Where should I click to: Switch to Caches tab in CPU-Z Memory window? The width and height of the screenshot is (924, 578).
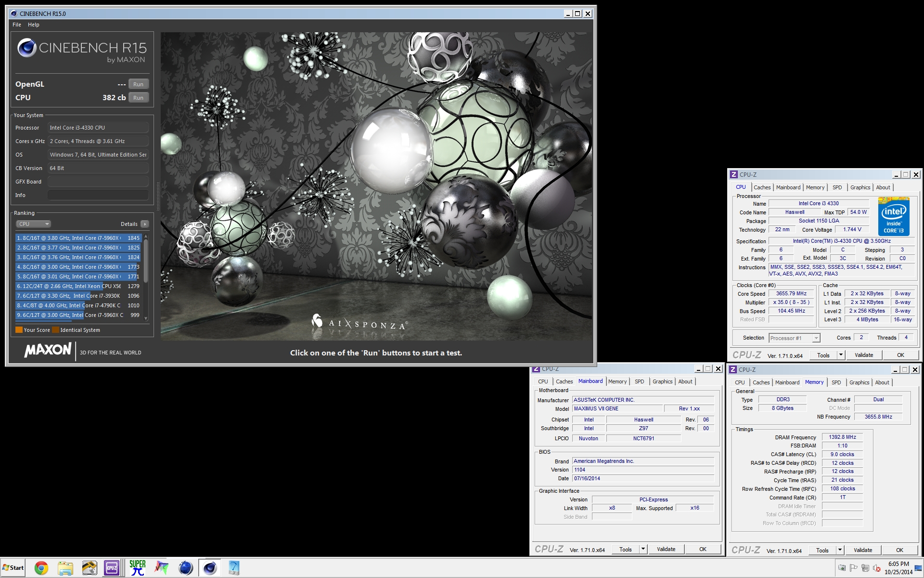coord(761,382)
